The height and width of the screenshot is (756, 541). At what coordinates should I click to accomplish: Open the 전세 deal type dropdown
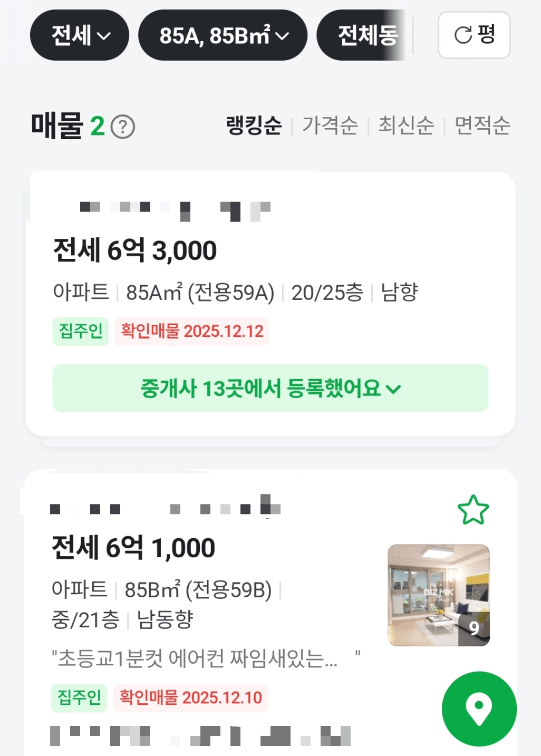pos(80,35)
